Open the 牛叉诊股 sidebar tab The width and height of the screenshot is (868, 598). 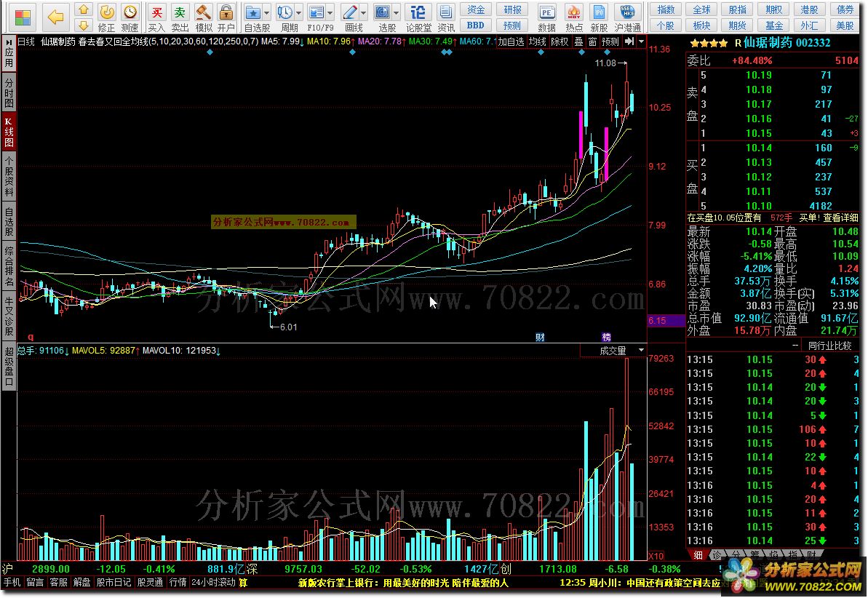(x=9, y=316)
